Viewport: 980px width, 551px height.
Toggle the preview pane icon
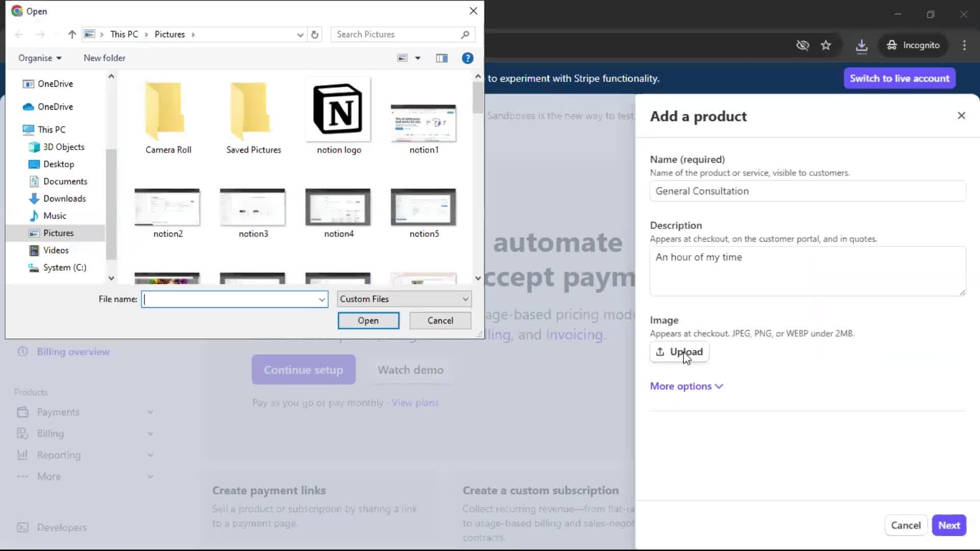coord(442,58)
